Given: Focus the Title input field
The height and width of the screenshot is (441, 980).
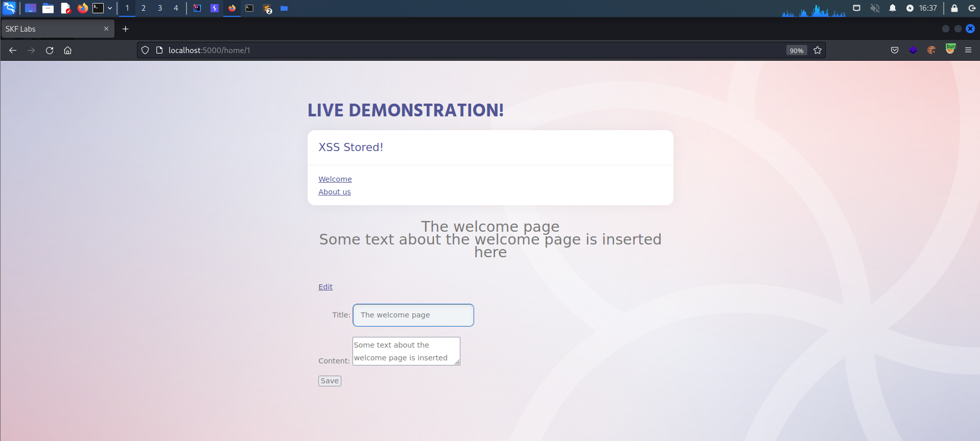Looking at the screenshot, I should (x=413, y=315).
